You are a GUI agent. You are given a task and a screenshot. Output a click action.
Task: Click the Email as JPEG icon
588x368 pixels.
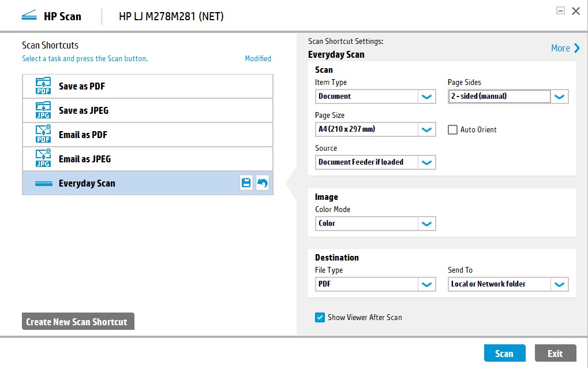[43, 159]
